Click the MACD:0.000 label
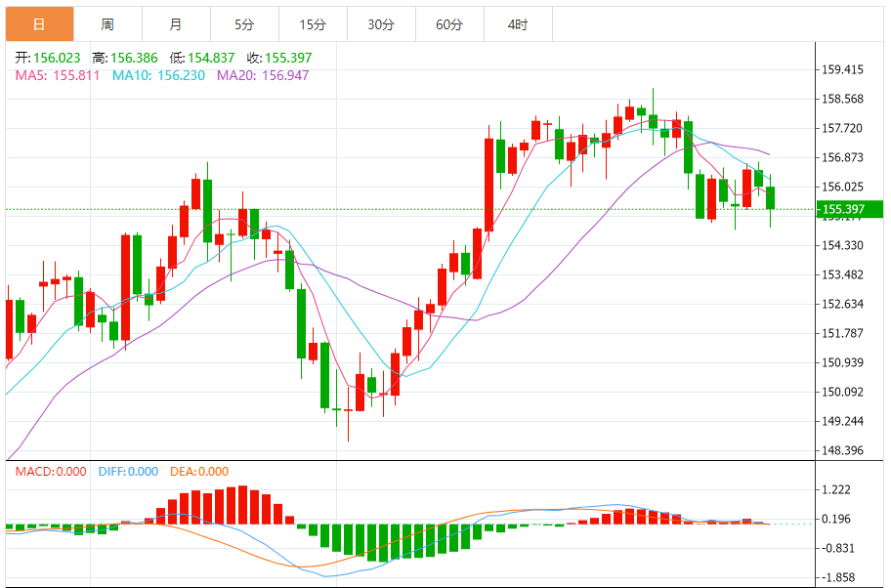891x588 pixels. 51,472
